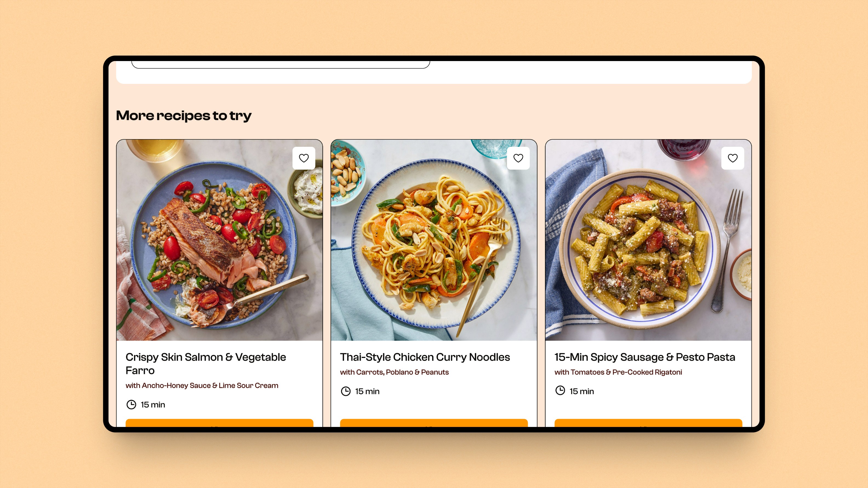Focus the outlined input box at the top
This screenshot has height=488, width=868.
coord(281,65)
